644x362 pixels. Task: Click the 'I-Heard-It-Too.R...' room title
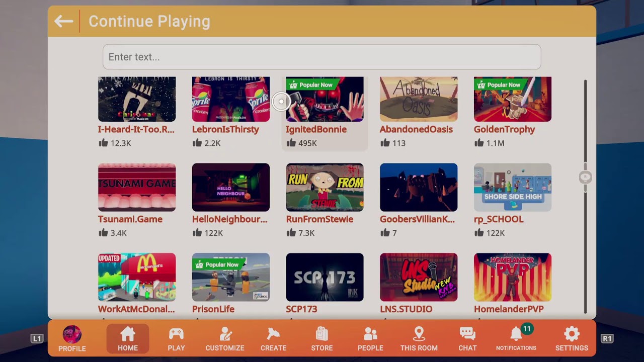click(x=136, y=129)
